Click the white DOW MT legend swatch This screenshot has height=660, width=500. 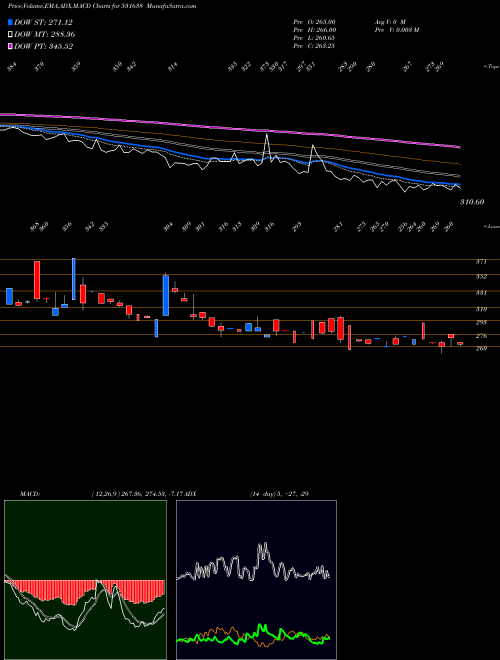(x=11, y=34)
